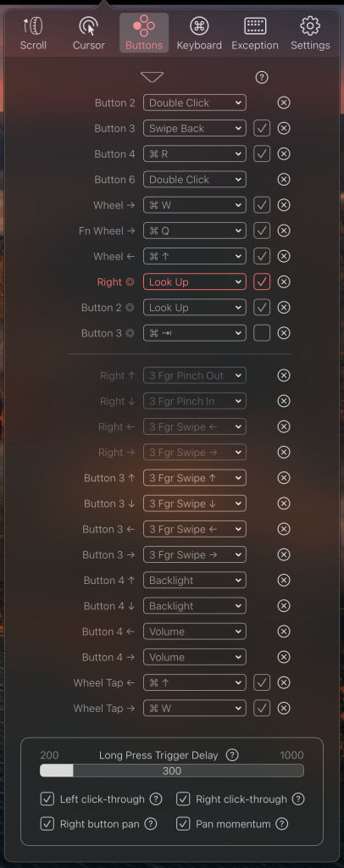The image size is (344, 868).
Task: Open the Button 4 ← Volume dropdown
Action: tap(195, 632)
